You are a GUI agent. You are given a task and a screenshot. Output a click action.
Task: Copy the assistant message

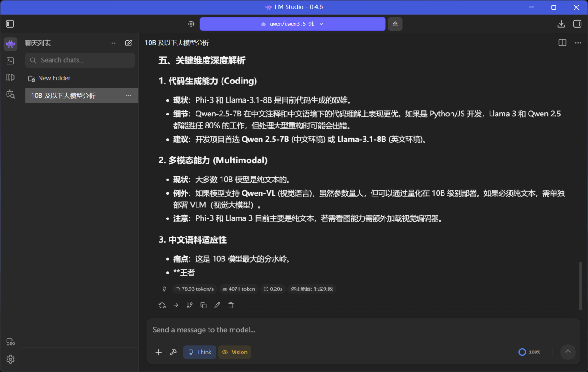[x=203, y=305]
